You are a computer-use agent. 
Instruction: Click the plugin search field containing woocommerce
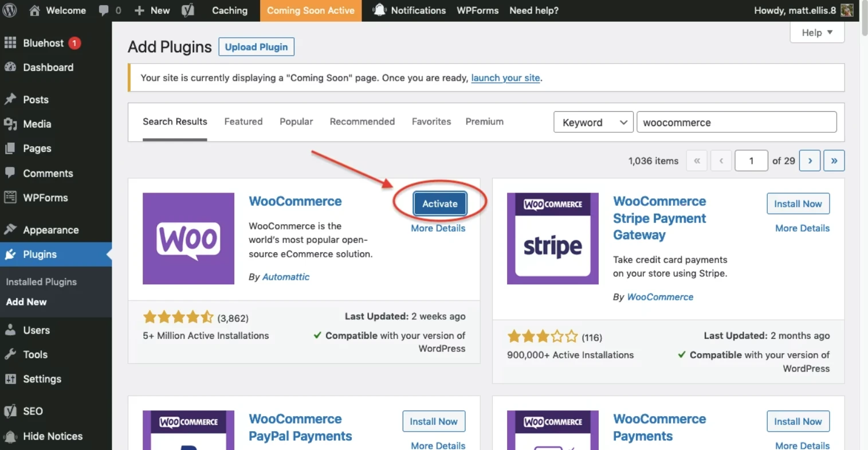736,122
